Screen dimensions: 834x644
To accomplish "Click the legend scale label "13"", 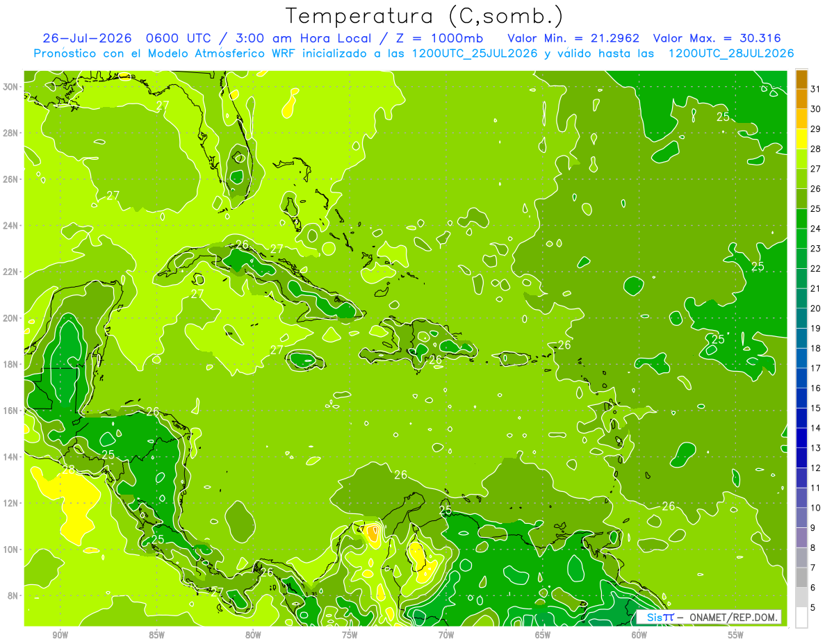I will click(816, 448).
